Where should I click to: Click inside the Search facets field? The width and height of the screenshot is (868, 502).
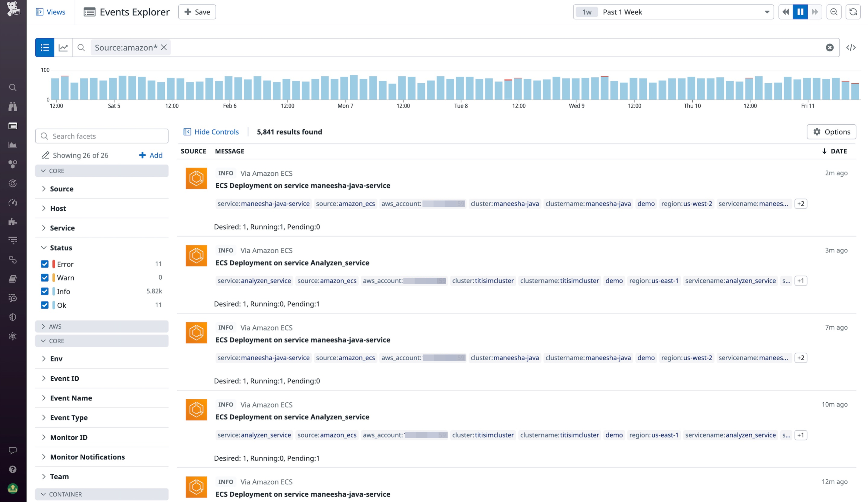pyautogui.click(x=101, y=136)
